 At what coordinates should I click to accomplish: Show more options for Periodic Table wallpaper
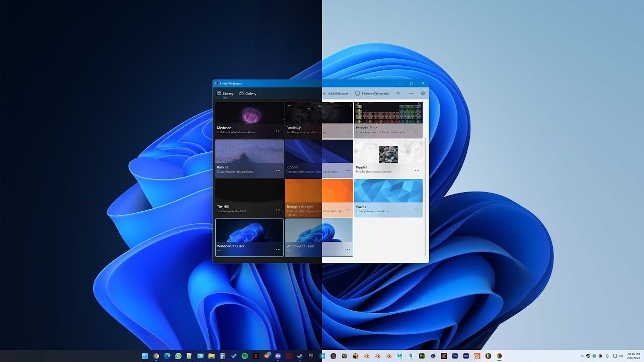(417, 131)
